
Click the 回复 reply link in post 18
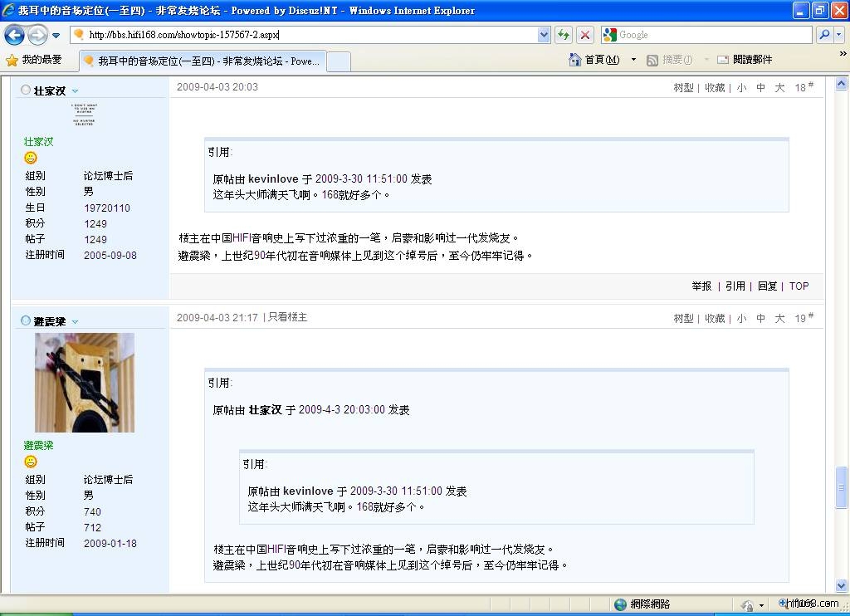[767, 286]
